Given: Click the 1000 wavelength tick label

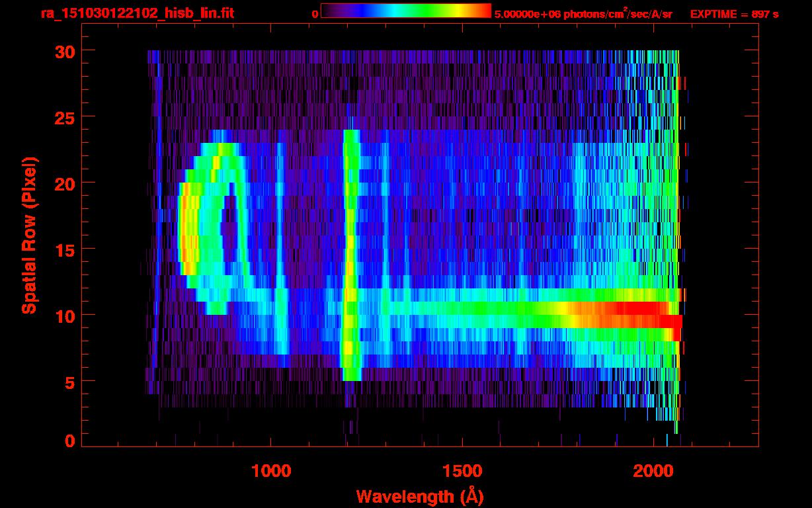Looking at the screenshot, I should (271, 470).
